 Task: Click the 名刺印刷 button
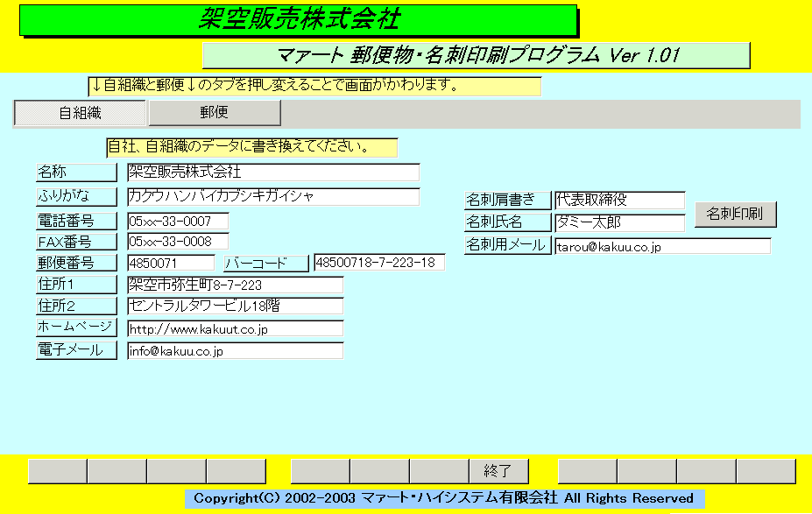(736, 215)
